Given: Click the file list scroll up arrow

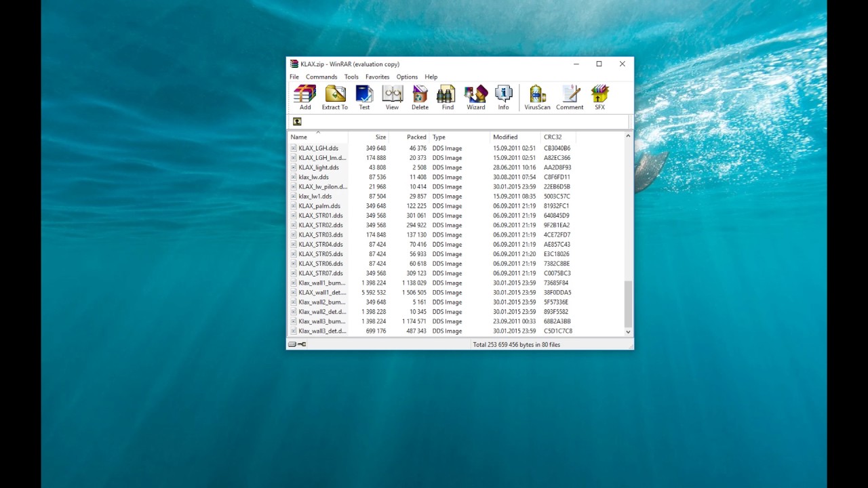Looking at the screenshot, I should 628,136.
